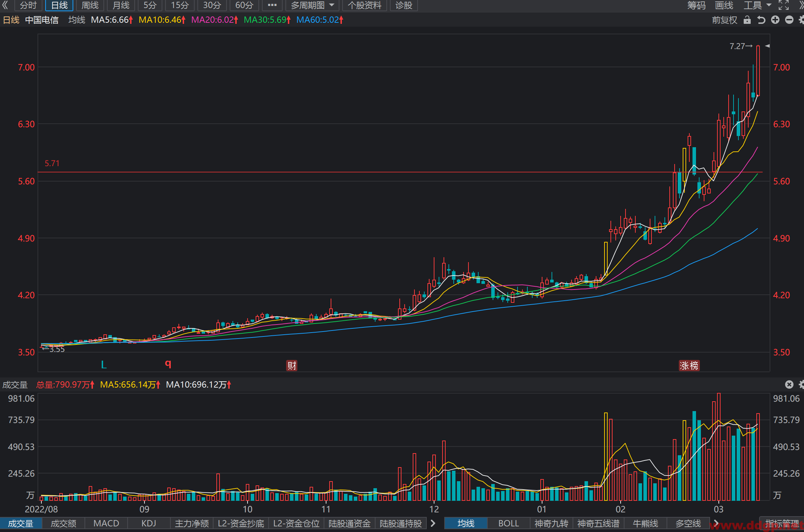Viewport: 804px width, 532px height.
Task: Enter fullscreen with expand-arrows icon
Action: 784,5
